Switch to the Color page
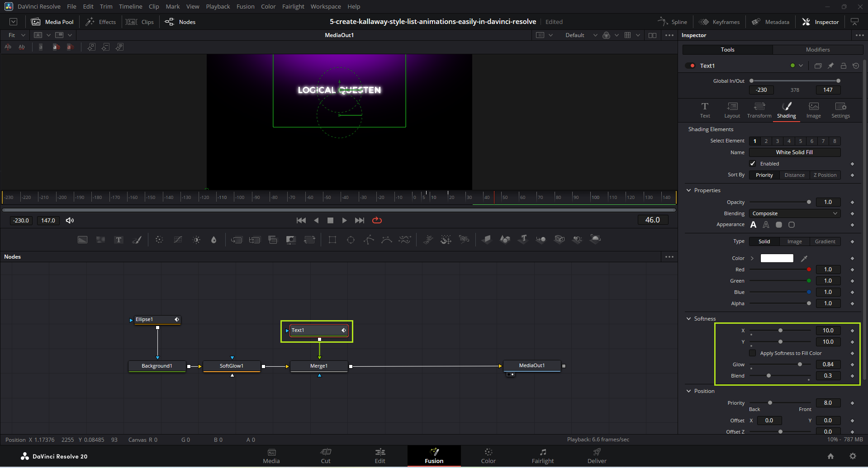The height and width of the screenshot is (468, 868). pos(488,456)
